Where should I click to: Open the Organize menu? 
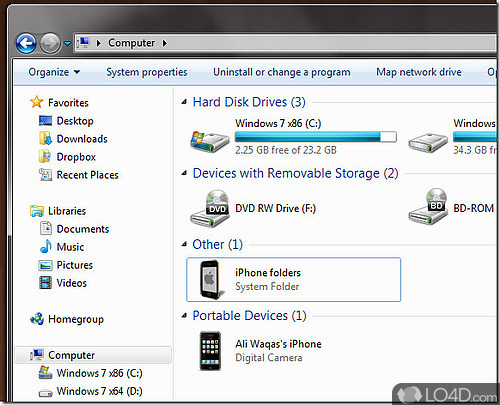click(x=54, y=72)
